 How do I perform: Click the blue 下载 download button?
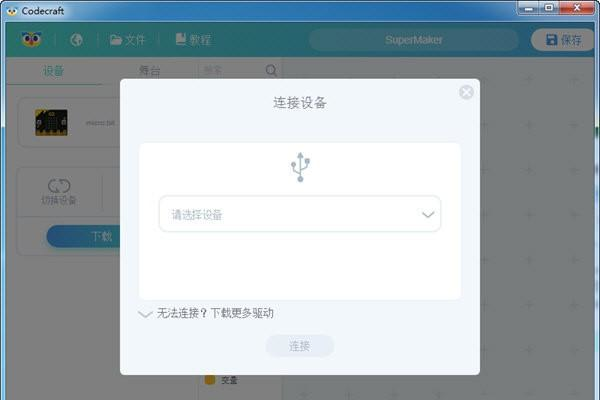(x=84, y=236)
